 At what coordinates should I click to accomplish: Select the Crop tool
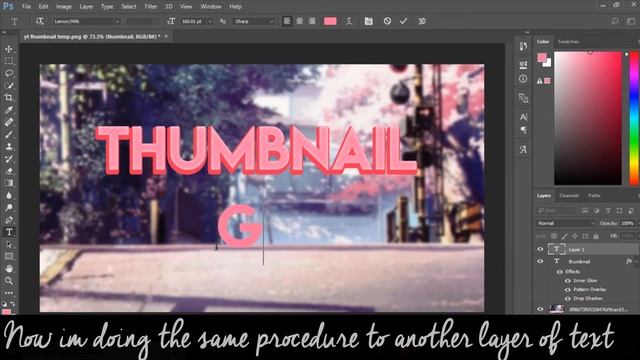[9, 98]
